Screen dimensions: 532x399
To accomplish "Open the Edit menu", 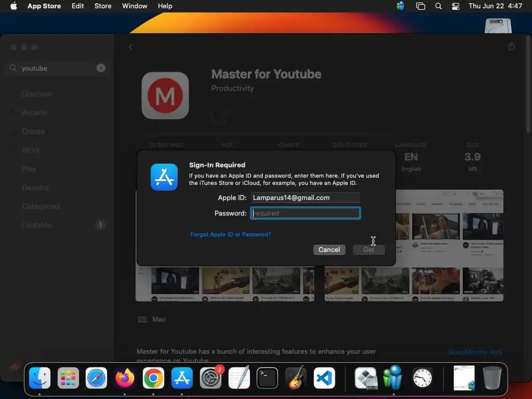I will point(78,6).
